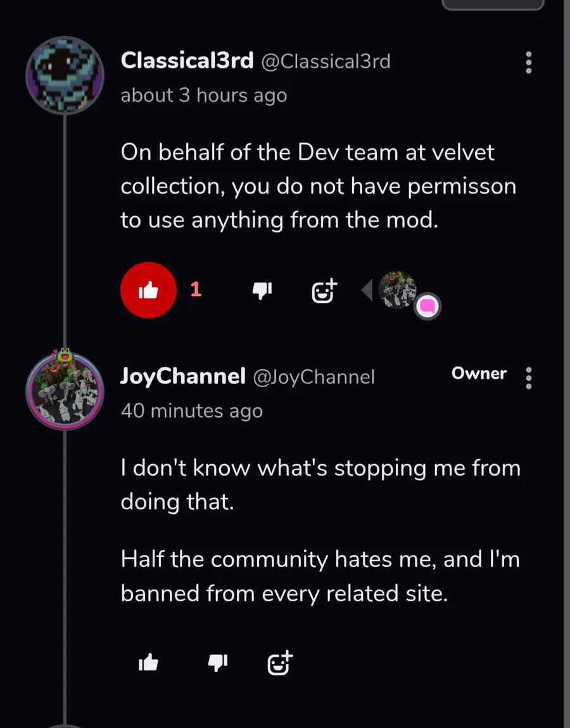
Task: Add a reaction to JoyChannel's reply
Action: pyautogui.click(x=280, y=663)
